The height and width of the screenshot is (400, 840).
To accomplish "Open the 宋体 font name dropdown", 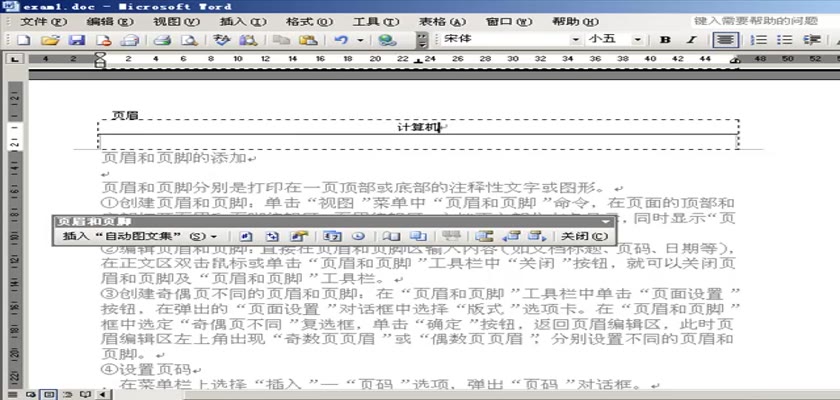I will 576,40.
